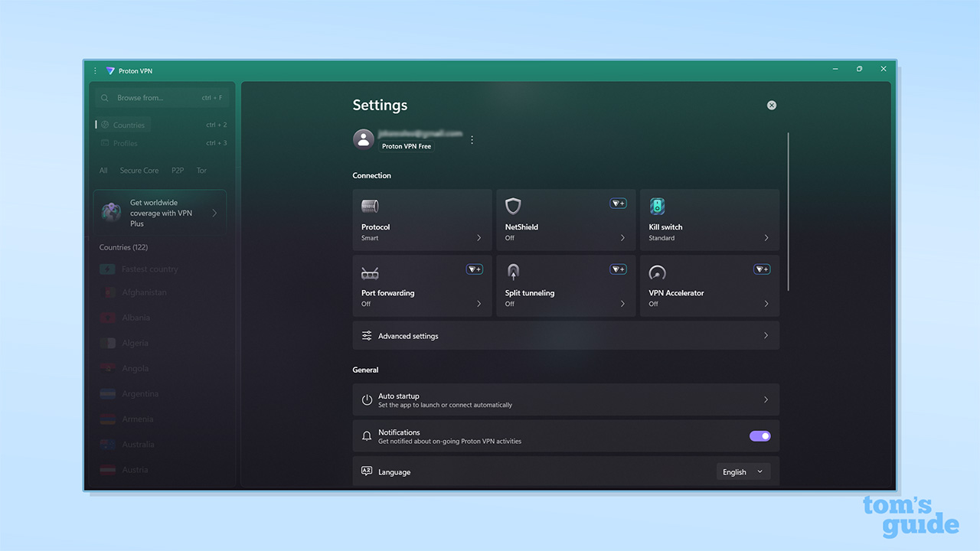Viewport: 980px width, 551px height.
Task: Close the Settings panel
Action: click(772, 105)
